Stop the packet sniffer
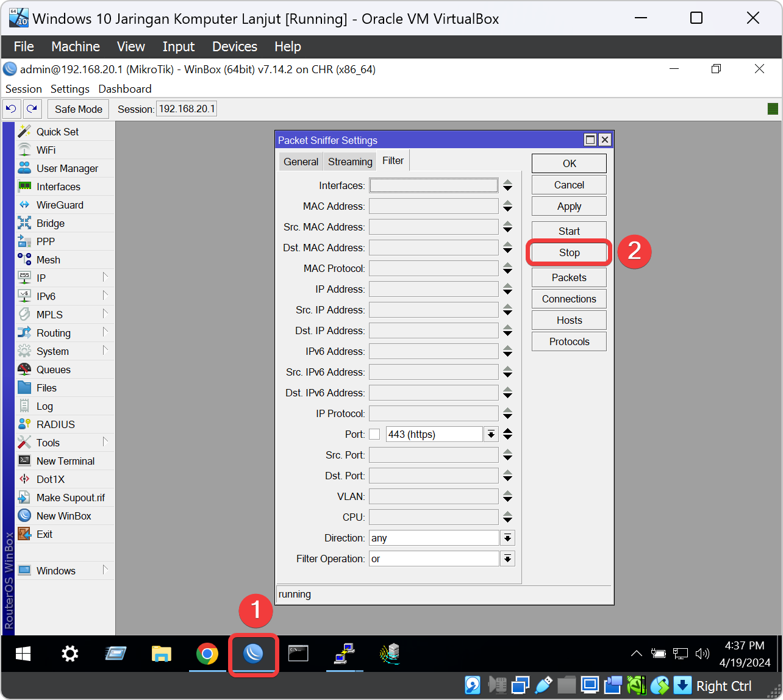 [x=569, y=252]
